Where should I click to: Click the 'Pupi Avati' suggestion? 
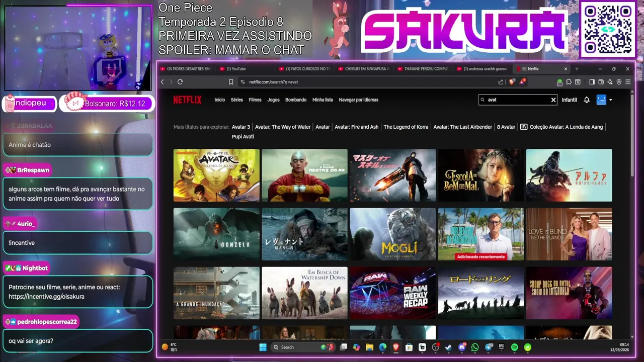243,137
